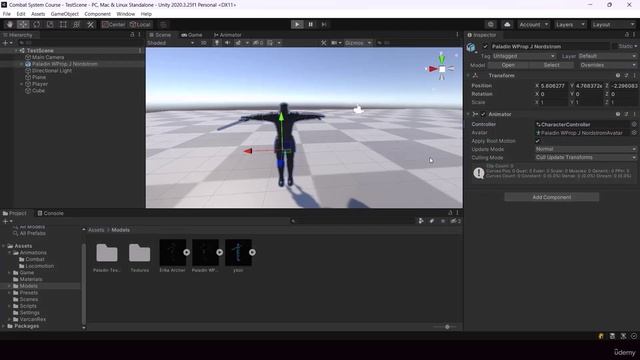Open Inspector panel options menu
Screen dimensions: 640x360
tap(634, 35)
